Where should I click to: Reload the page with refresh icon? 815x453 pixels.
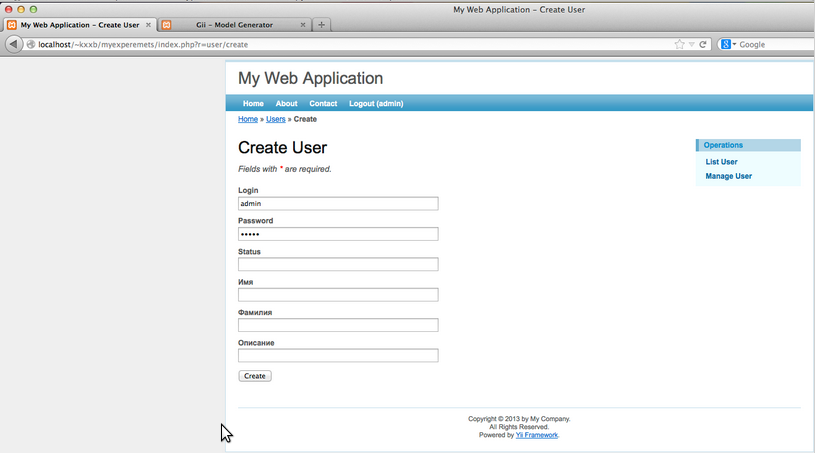coord(703,44)
